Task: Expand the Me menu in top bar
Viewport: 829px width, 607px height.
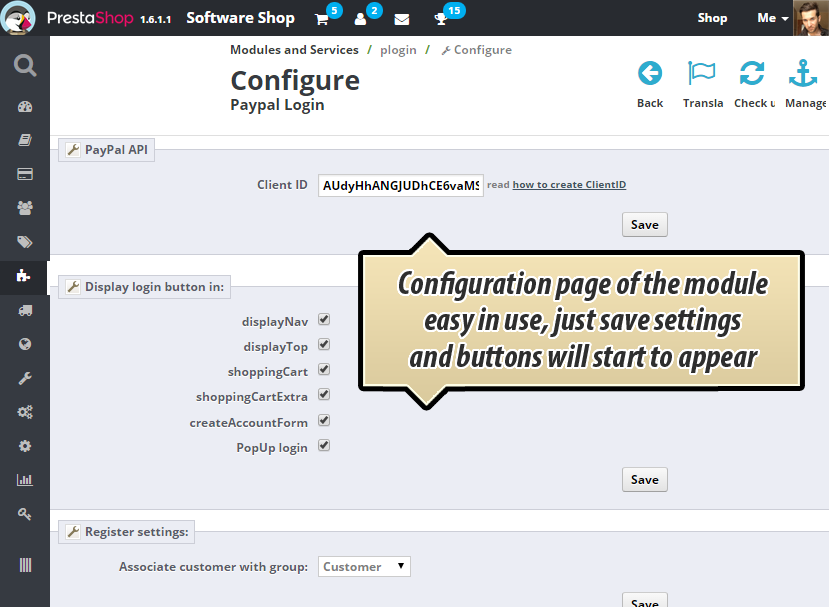Action: pos(770,17)
